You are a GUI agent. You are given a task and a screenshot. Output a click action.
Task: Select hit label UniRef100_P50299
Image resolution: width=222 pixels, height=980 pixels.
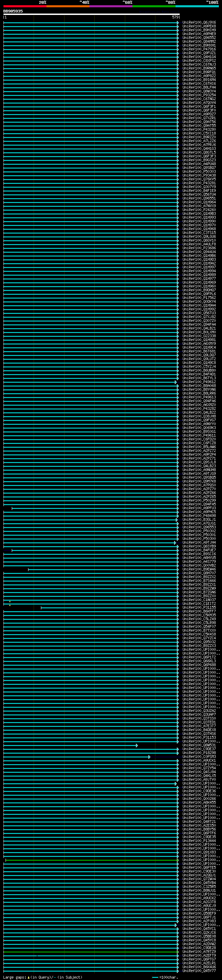click(199, 500)
